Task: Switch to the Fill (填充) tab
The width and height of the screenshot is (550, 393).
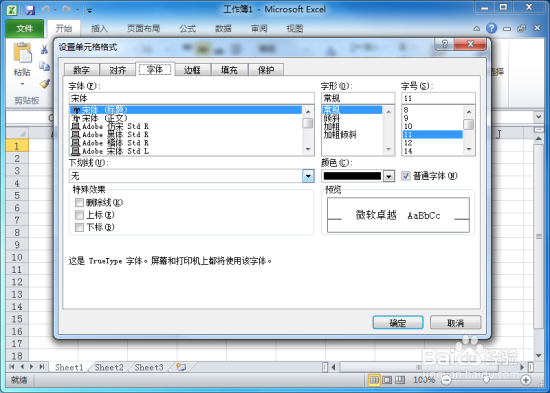Action: [229, 70]
